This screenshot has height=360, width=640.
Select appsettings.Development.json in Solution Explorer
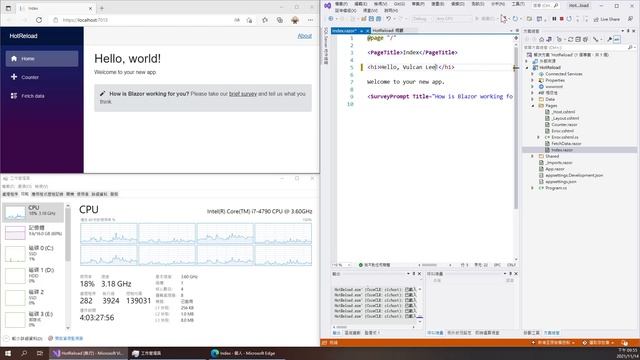(x=573, y=176)
